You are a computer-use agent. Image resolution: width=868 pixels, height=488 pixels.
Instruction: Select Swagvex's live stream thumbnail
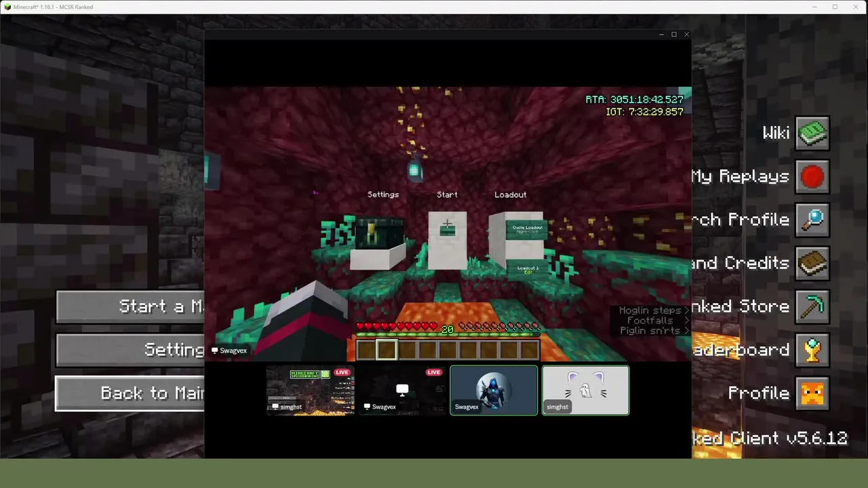tap(402, 390)
